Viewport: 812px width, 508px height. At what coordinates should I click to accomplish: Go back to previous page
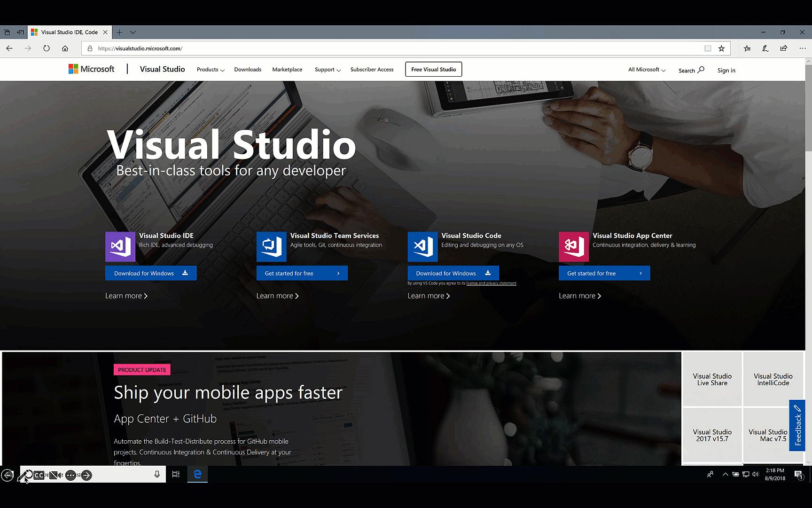(x=9, y=48)
